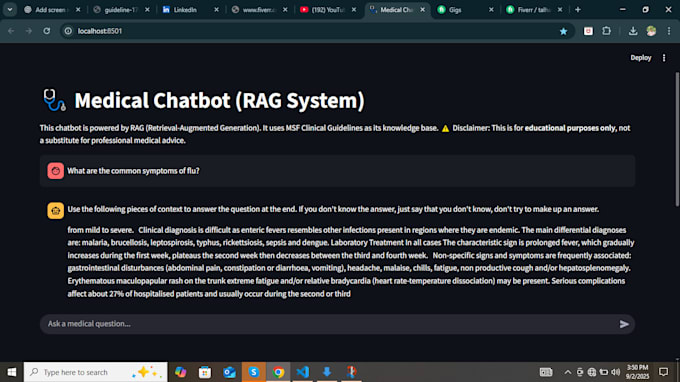The image size is (680, 382).
Task: Switch to the guideline tab
Action: pyautogui.click(x=121, y=10)
